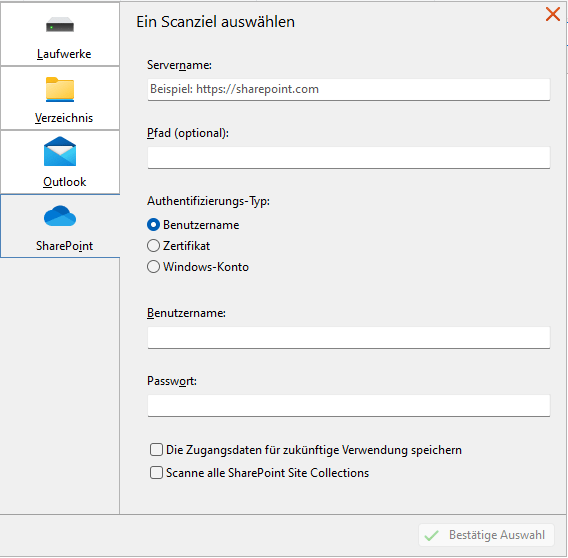Click the Pfad (optional): label text

pyautogui.click(x=188, y=133)
